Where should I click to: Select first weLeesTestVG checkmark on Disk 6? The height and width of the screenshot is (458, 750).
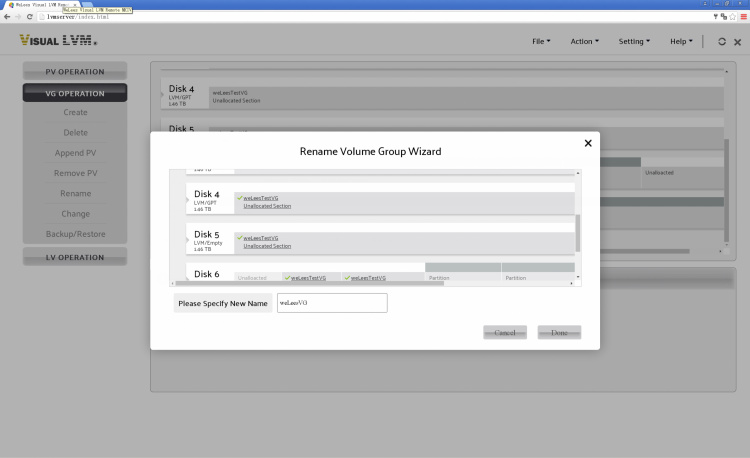287,277
